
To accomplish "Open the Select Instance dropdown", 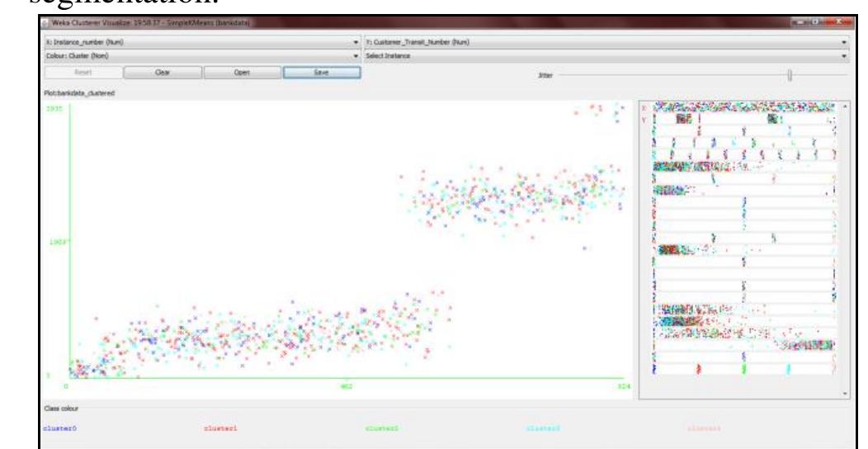I will tap(606, 56).
